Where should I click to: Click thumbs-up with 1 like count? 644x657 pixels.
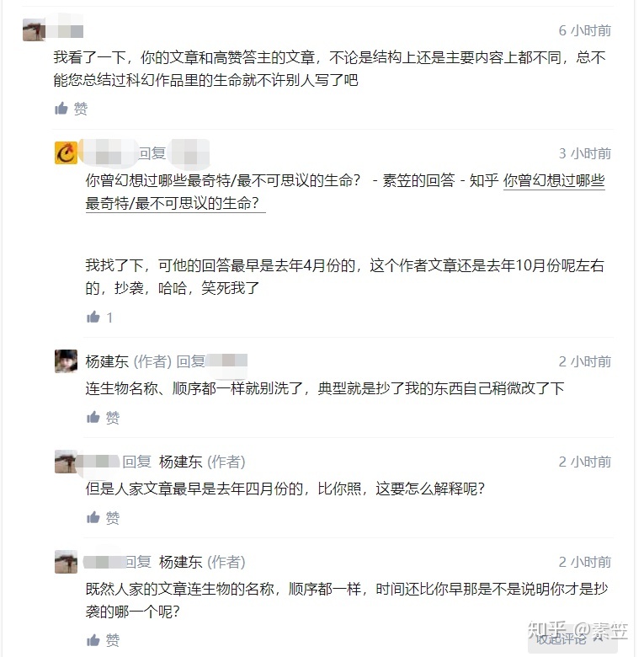coord(98,318)
